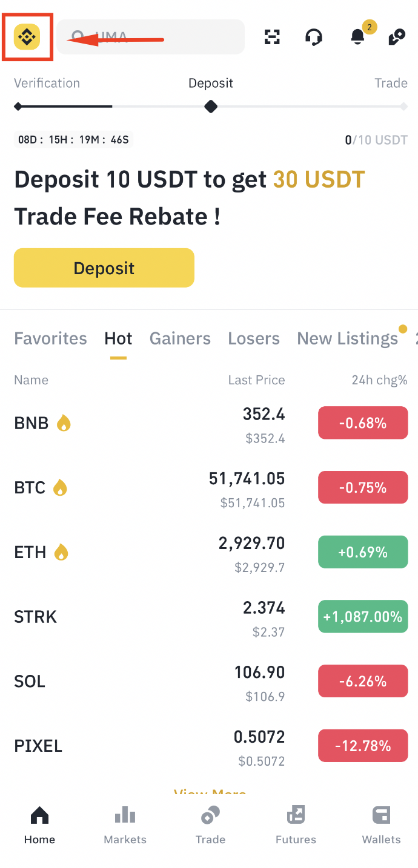Toggle BNB's -0.68% change chip
The width and height of the screenshot is (418, 868).
tap(363, 422)
